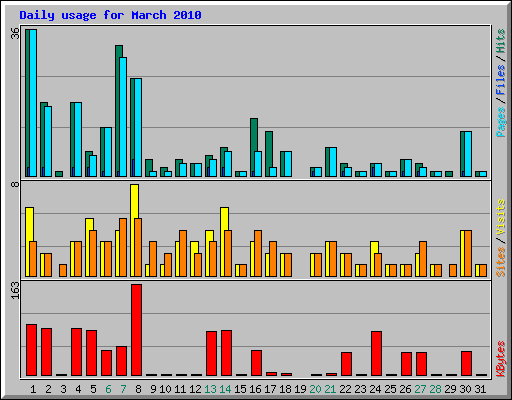Click the tallest cyan bar for day 1
512x400 pixels.
point(33,103)
